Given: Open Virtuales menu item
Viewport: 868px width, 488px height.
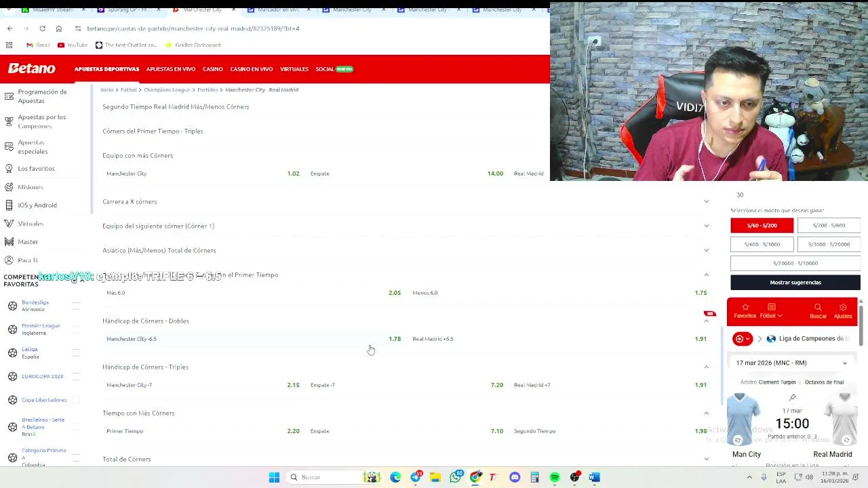Looking at the screenshot, I should (x=294, y=69).
